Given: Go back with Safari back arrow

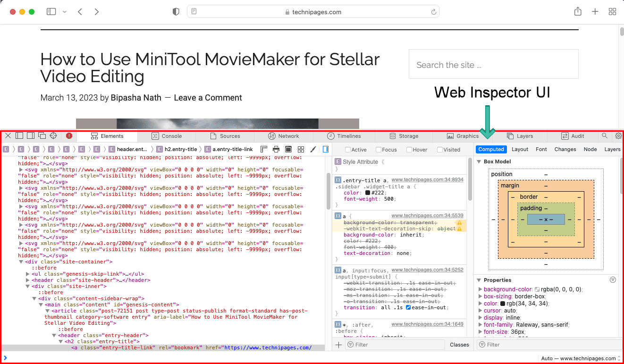Looking at the screenshot, I should click(80, 12).
